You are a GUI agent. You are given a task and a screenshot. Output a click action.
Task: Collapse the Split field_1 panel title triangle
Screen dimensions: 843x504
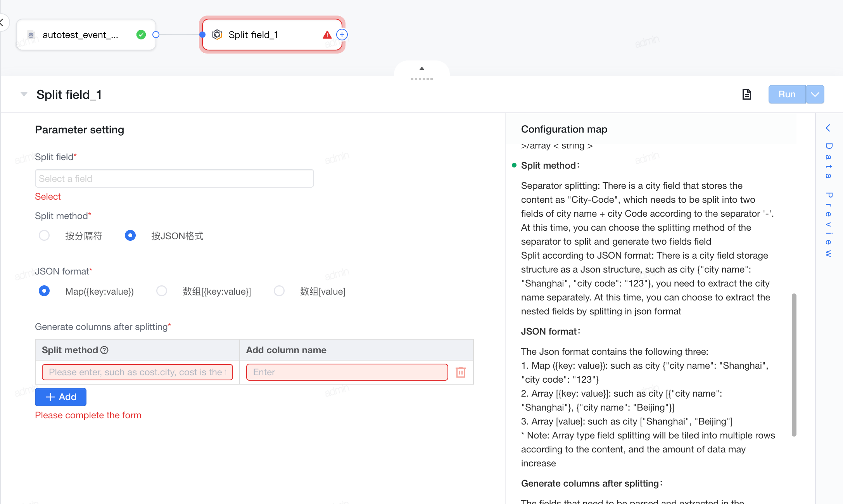[x=24, y=94]
